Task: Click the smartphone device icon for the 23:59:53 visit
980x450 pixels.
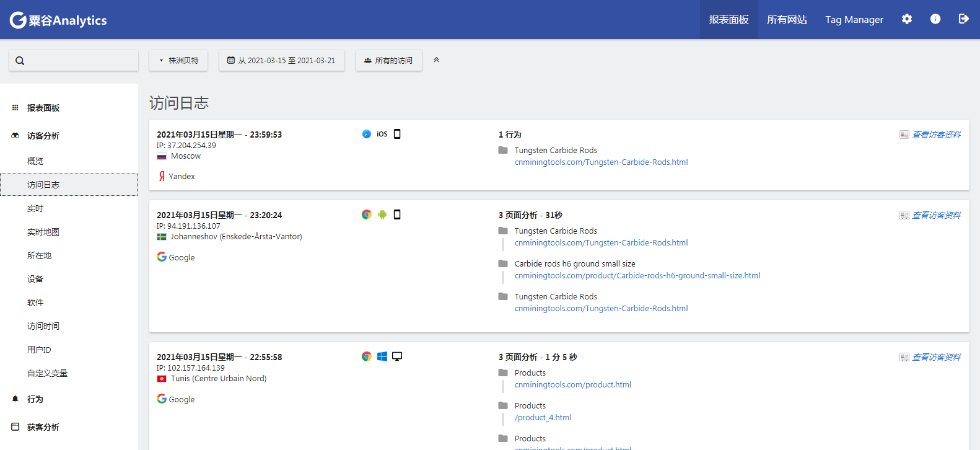Action: [397, 134]
